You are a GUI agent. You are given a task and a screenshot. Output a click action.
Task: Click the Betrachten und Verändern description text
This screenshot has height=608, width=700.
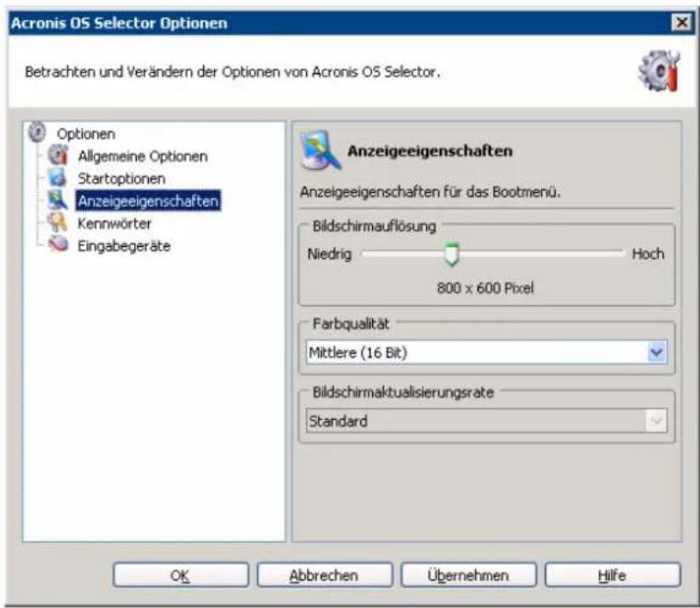click(x=232, y=72)
